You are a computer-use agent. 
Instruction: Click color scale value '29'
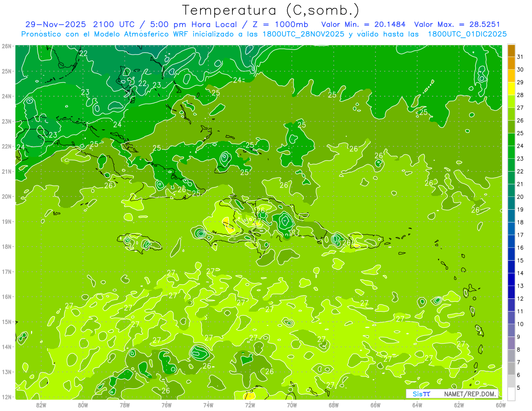tap(520, 82)
